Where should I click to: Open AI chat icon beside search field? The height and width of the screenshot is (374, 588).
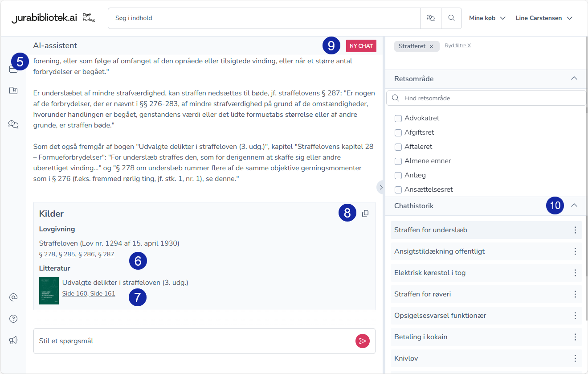click(430, 18)
